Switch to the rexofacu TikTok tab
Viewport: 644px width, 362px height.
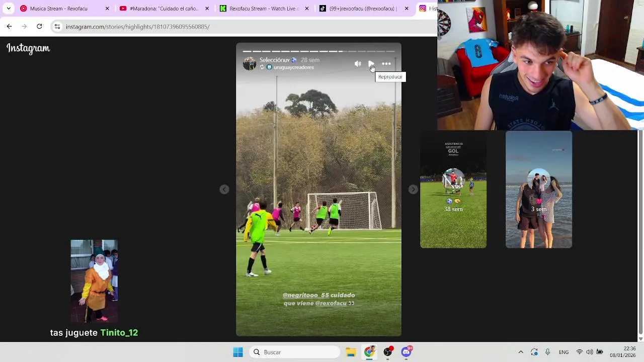363,9
